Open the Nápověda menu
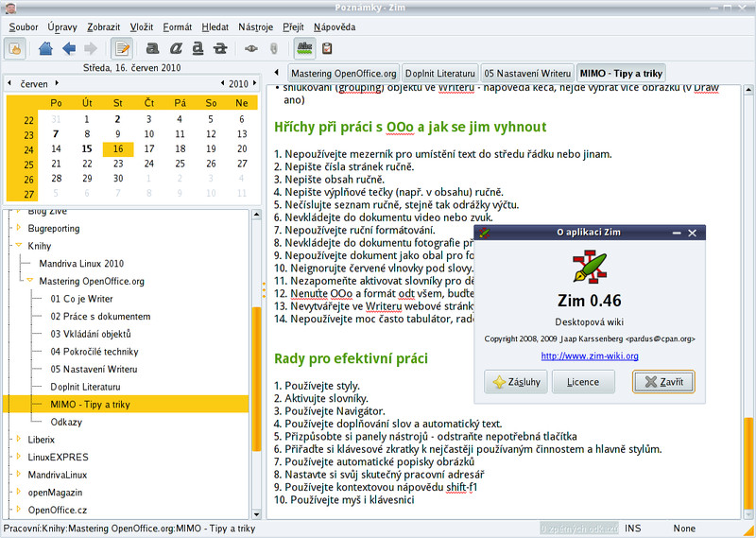Viewport: 756px width, 538px height. point(335,27)
